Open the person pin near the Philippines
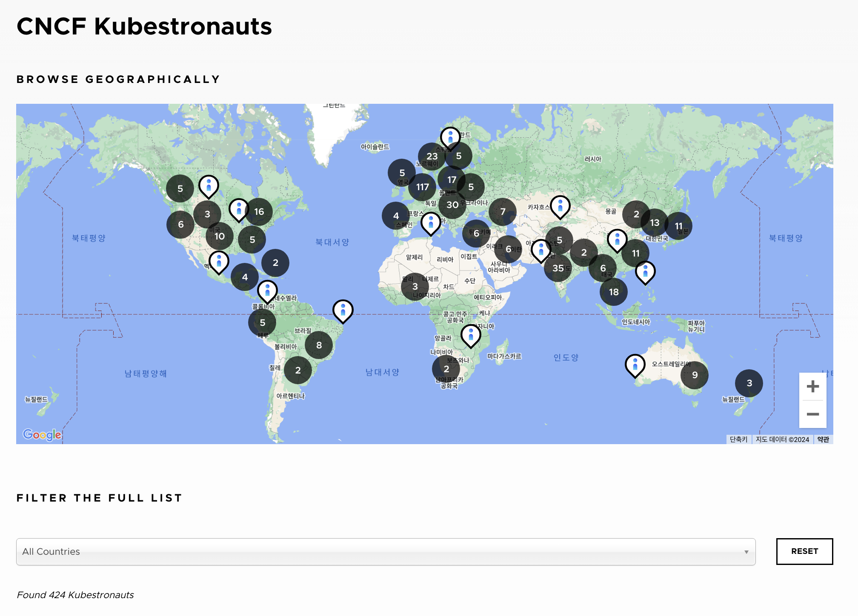The height and width of the screenshot is (616, 858). point(645,272)
